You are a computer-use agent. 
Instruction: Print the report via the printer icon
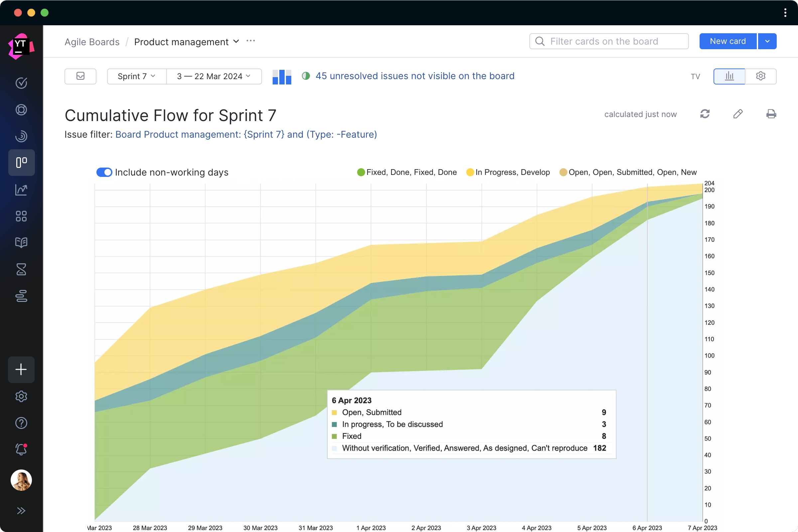(771, 114)
